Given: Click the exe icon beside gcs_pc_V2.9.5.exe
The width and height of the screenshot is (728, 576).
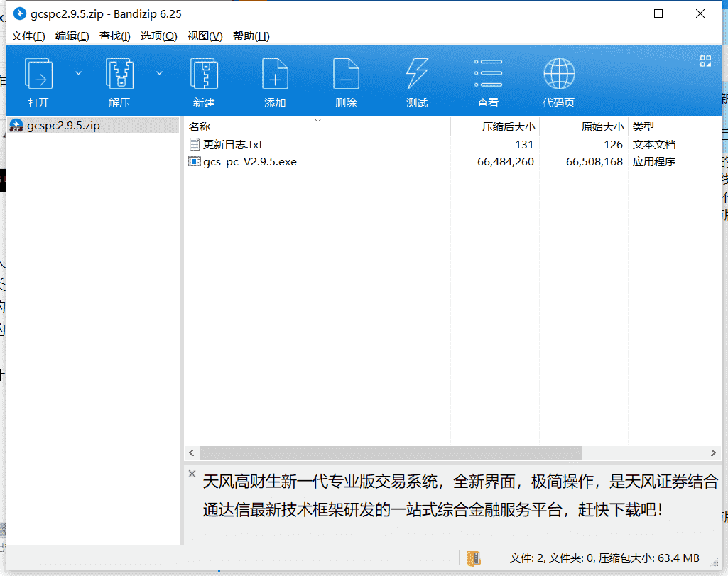Looking at the screenshot, I should [x=194, y=161].
